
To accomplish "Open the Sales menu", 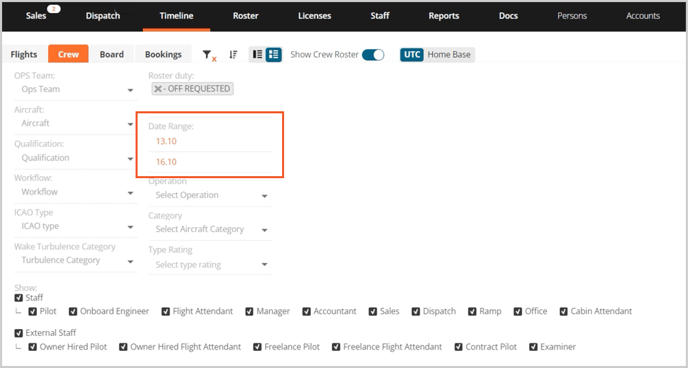I will pos(36,16).
